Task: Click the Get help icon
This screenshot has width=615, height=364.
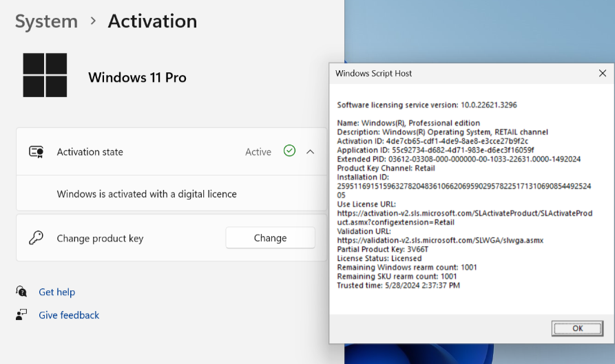Action: [x=21, y=292]
